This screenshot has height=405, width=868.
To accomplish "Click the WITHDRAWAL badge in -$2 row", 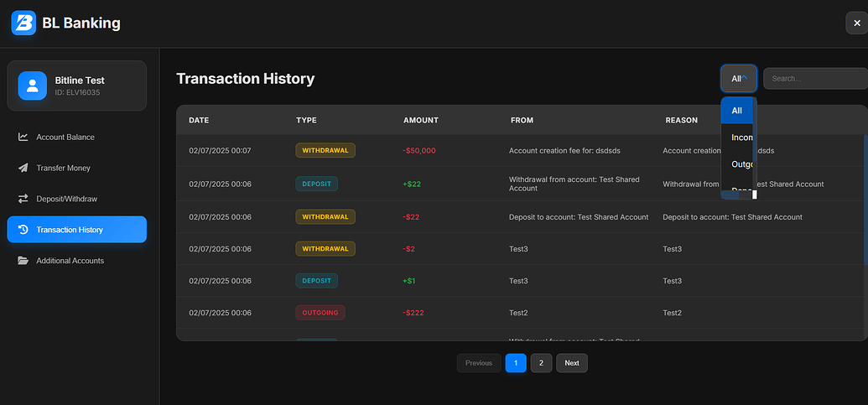I will pos(325,249).
